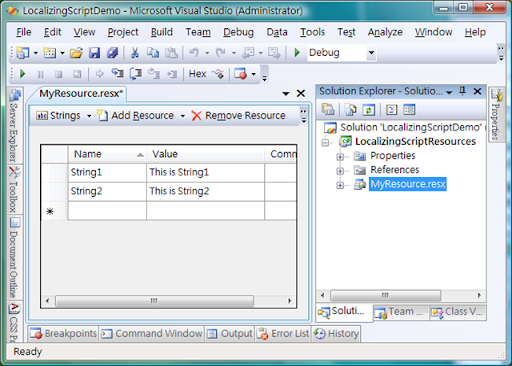Expand the Properties tree node

[340, 156]
